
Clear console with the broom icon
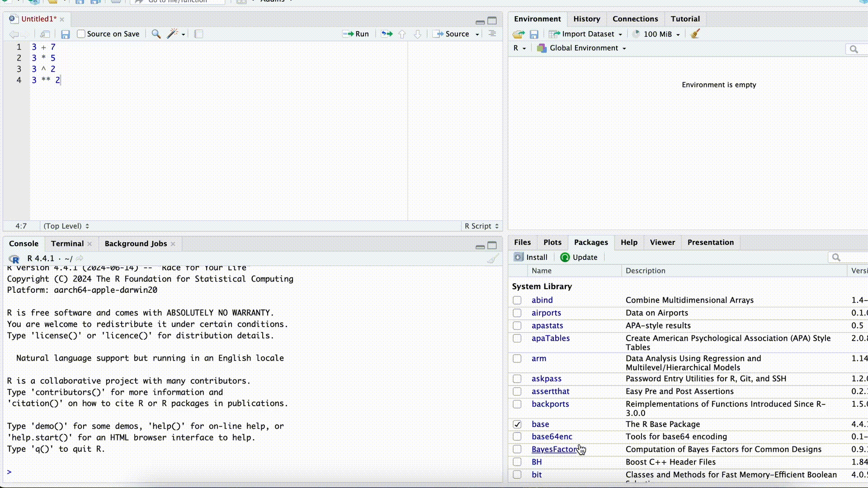click(x=493, y=258)
